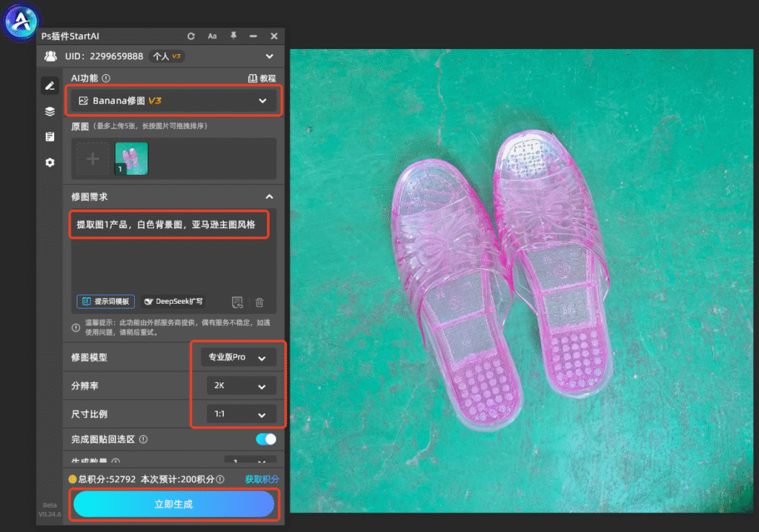759x532 pixels.
Task: Click the info icon beside 完成图贴回选区
Action: point(144,439)
